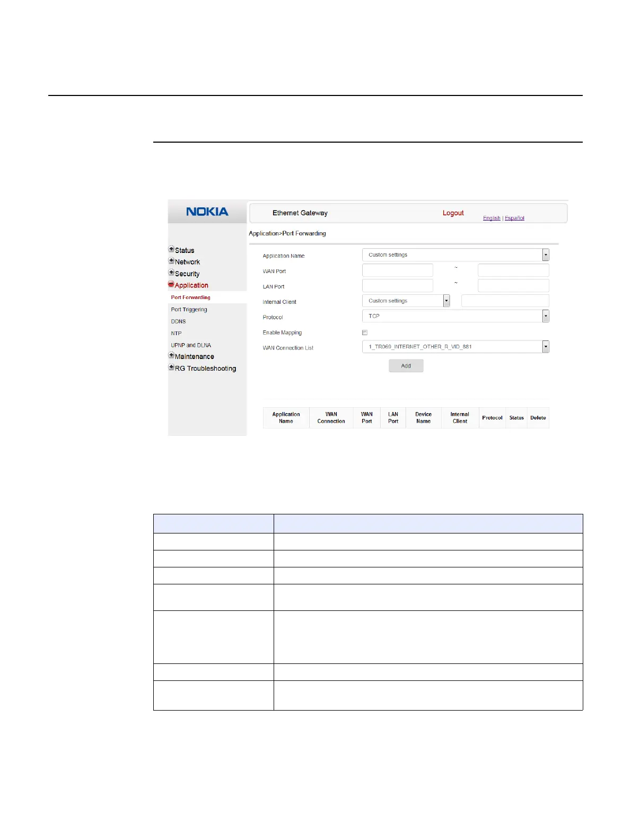
Task: Click the Internal Client address field
Action: click(505, 301)
